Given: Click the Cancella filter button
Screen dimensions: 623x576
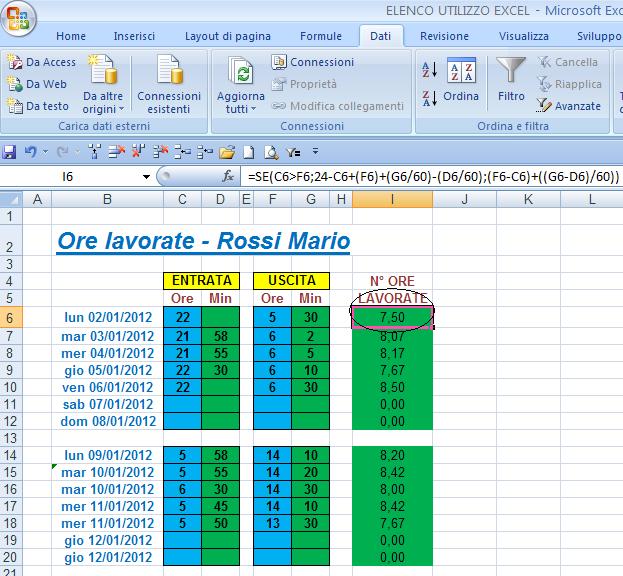Looking at the screenshot, I should [x=568, y=62].
